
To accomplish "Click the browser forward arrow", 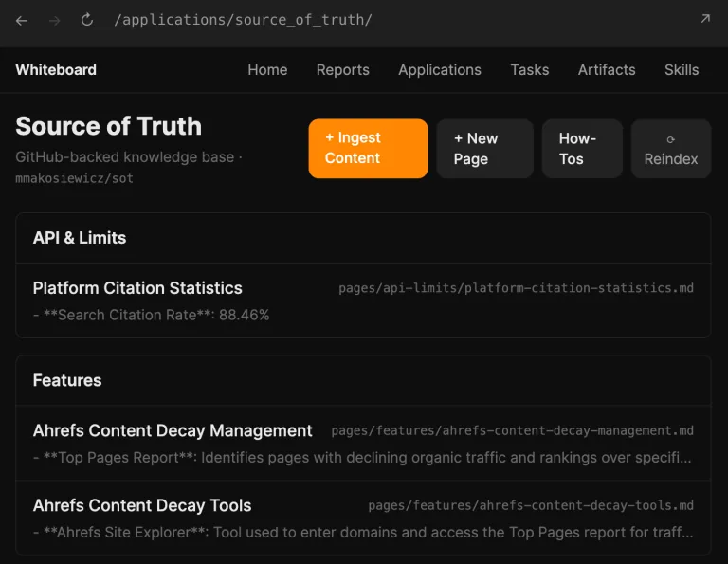I will [x=54, y=21].
